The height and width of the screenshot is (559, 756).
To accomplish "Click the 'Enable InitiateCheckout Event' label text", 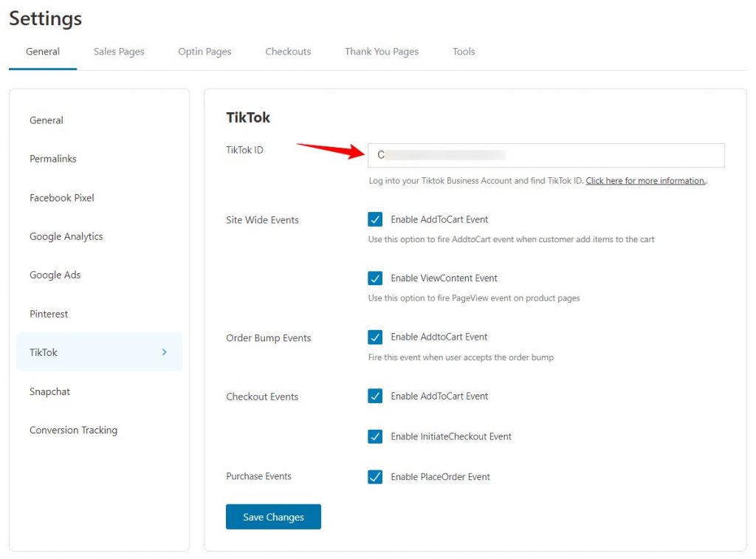I will pos(451,436).
